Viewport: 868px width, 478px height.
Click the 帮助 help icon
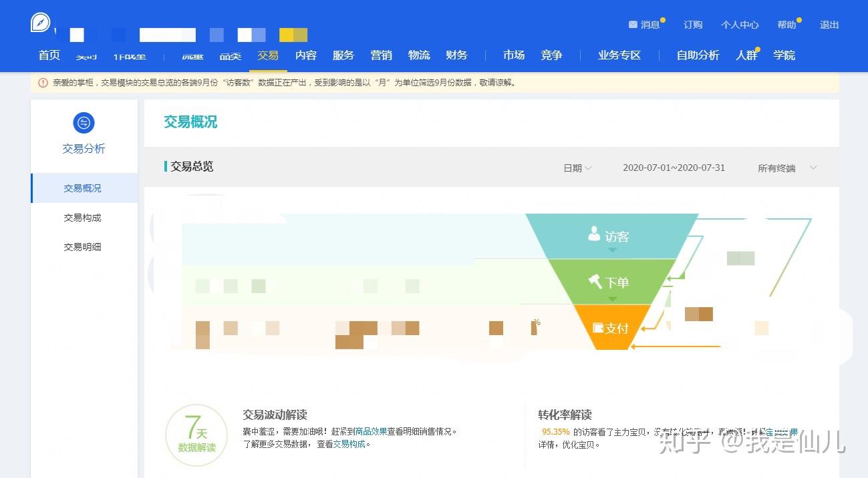pyautogui.click(x=787, y=25)
